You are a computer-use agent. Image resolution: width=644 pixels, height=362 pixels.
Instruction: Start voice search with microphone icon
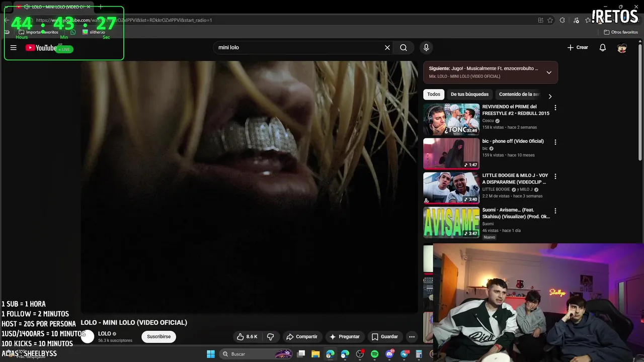(426, 47)
